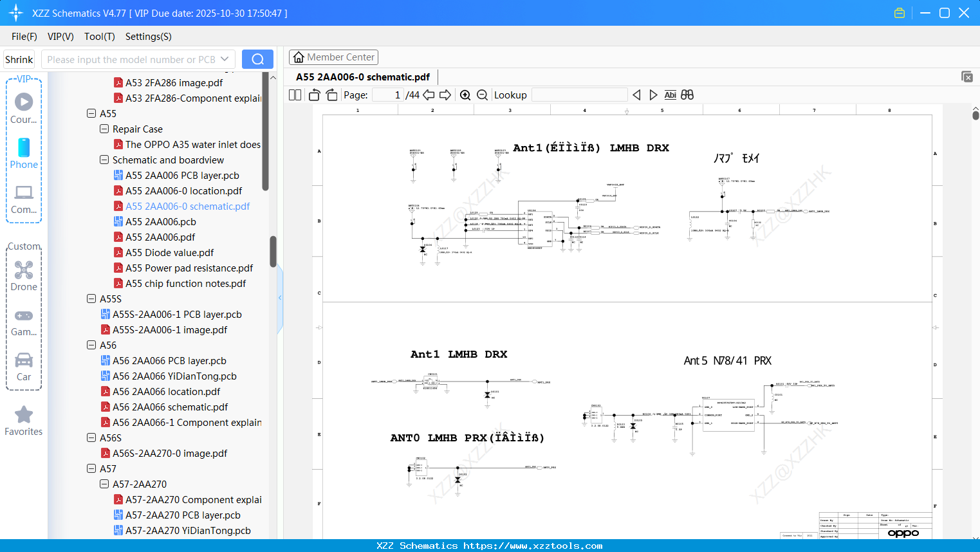The height and width of the screenshot is (552, 980).
Task: Click the schematic viewer vertical scrollbar thumb
Action: pyautogui.click(x=975, y=115)
